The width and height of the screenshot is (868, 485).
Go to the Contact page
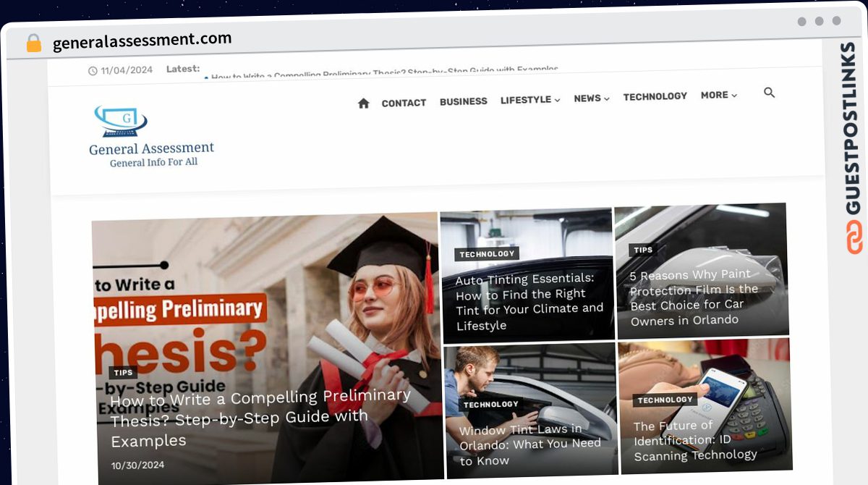404,103
